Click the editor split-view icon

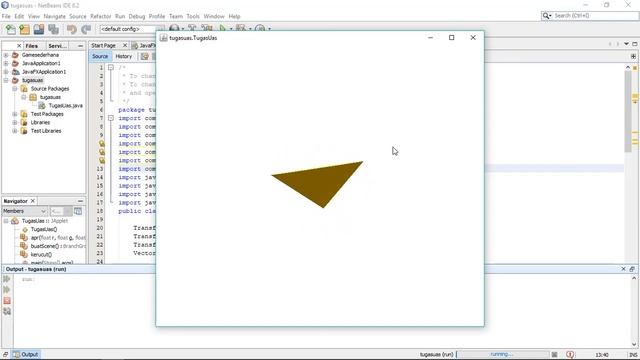[x=633, y=56]
